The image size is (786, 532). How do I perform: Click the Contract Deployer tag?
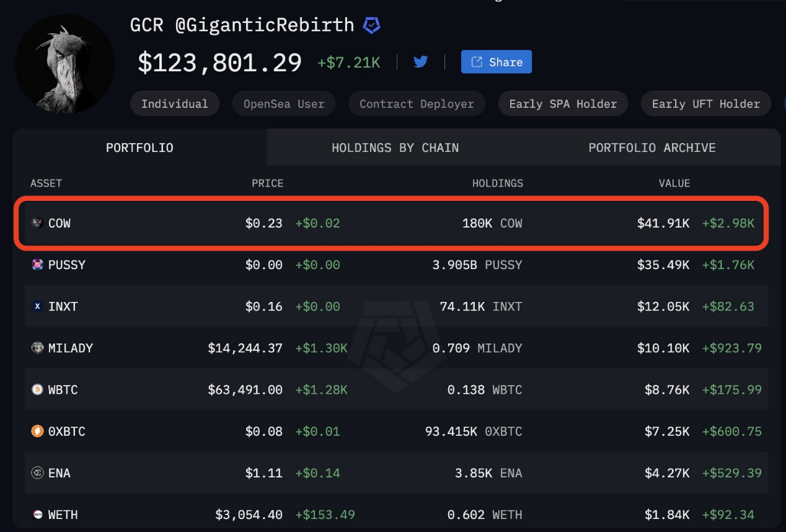click(417, 104)
